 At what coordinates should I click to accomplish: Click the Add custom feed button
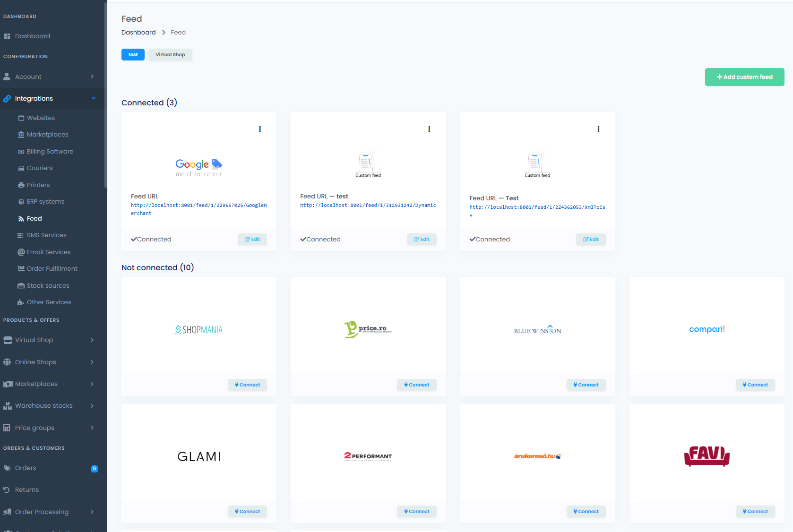(x=744, y=77)
